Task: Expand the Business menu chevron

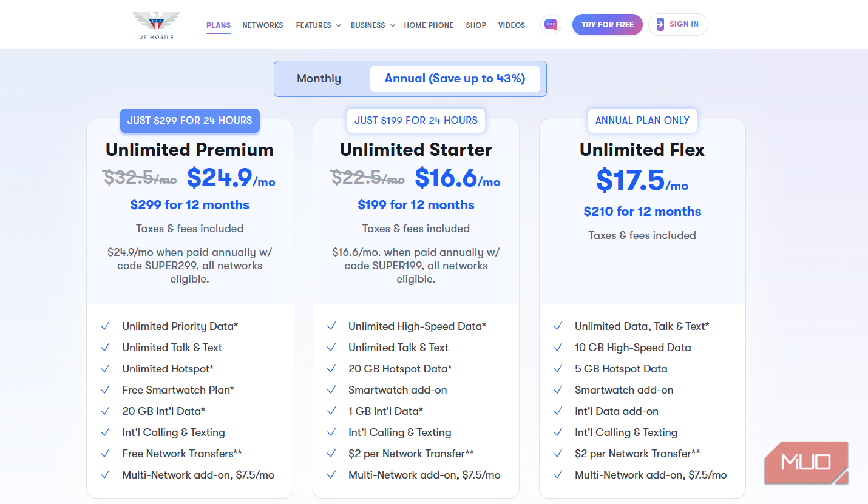Action: tap(393, 25)
